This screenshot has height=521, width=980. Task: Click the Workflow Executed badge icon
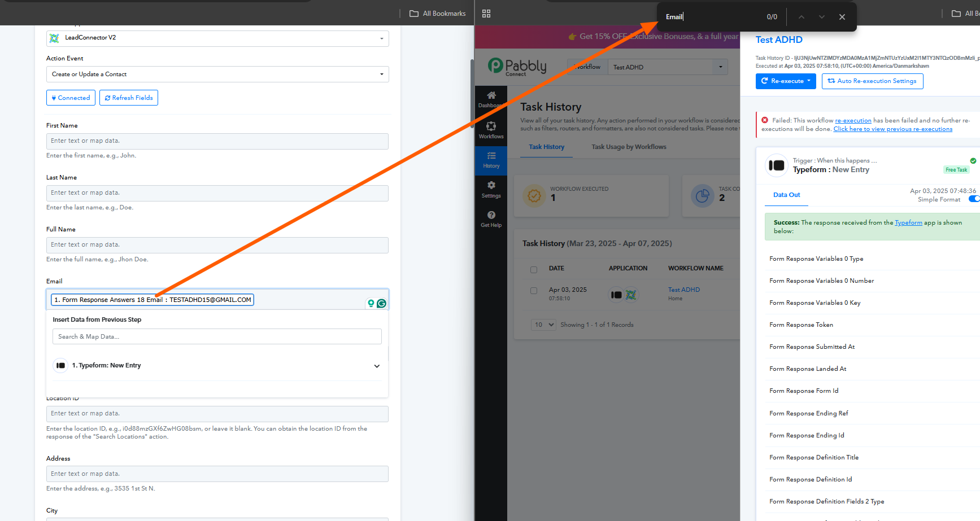(534, 196)
